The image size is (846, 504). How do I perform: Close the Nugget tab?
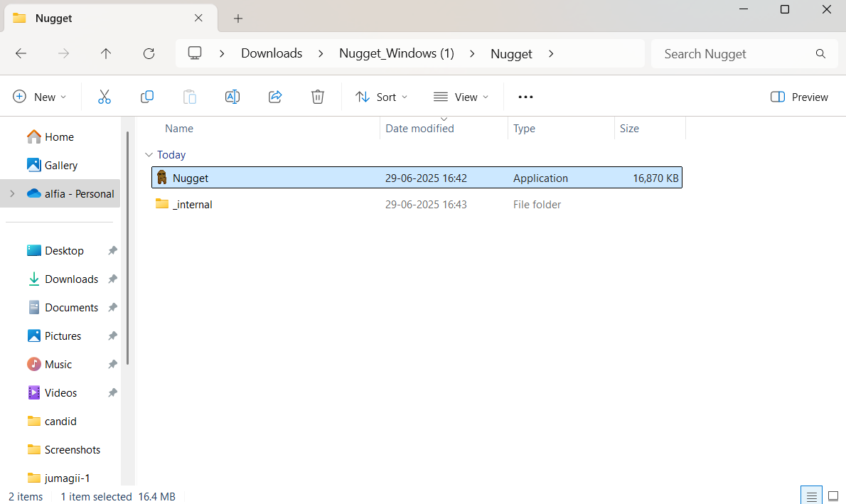198,18
